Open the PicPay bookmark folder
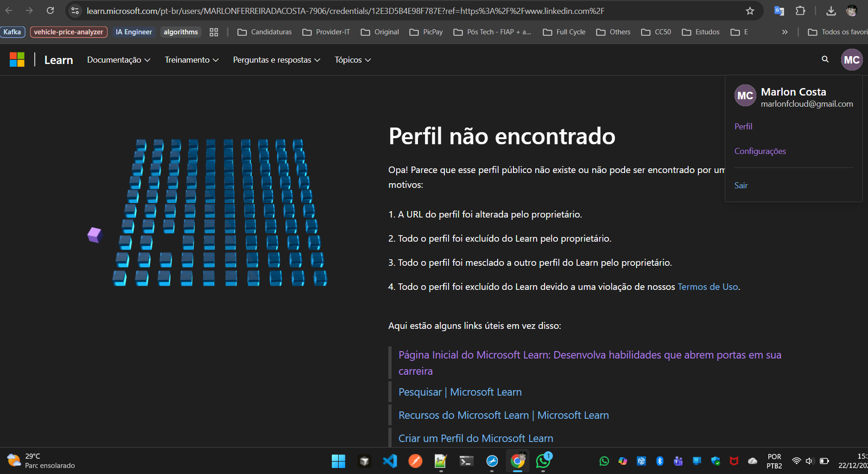Image resolution: width=868 pixels, height=474 pixels. (x=426, y=32)
